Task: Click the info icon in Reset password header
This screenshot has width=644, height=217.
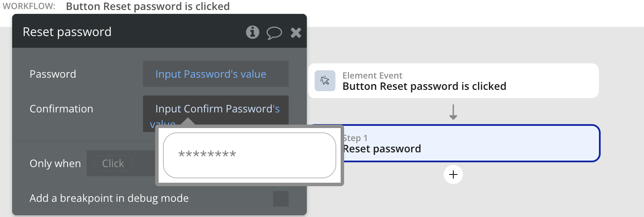Action: (252, 32)
